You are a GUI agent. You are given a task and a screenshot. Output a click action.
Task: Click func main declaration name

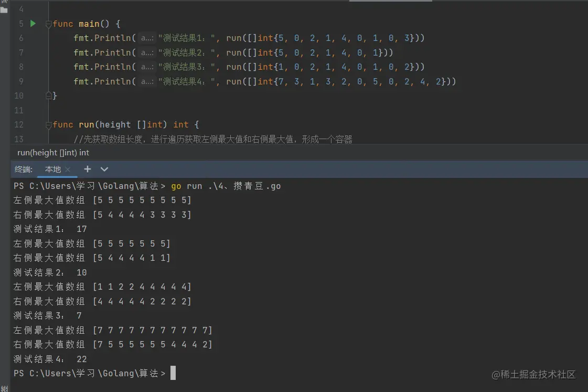pos(89,24)
